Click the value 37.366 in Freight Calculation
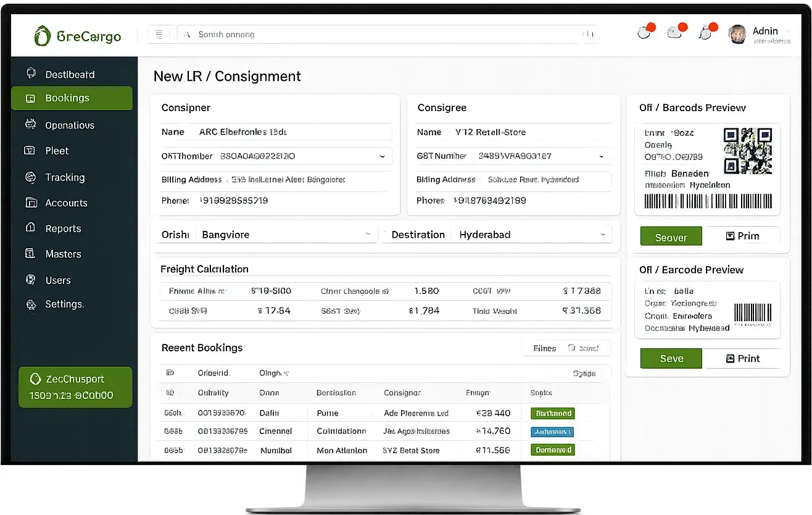Image resolution: width=812 pixels, height=515 pixels. pyautogui.click(x=582, y=311)
